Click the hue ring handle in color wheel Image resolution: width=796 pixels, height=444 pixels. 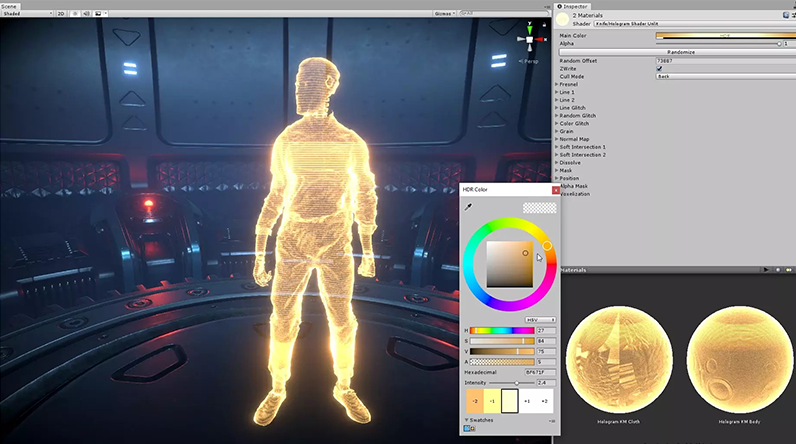pyautogui.click(x=547, y=246)
